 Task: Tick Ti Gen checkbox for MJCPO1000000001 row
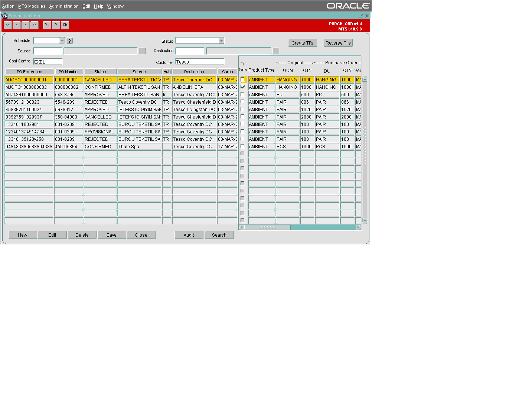point(243,80)
